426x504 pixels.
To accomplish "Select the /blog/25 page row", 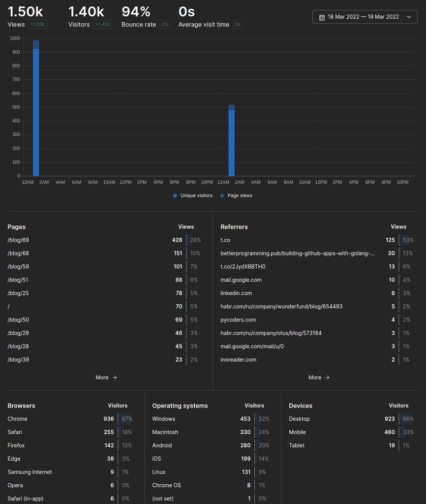I will pos(18,293).
